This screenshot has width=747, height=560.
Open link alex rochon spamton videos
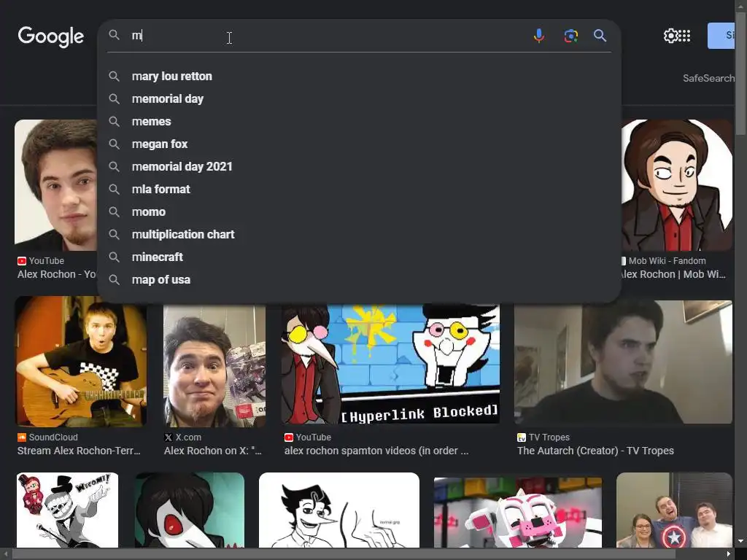[376, 451]
